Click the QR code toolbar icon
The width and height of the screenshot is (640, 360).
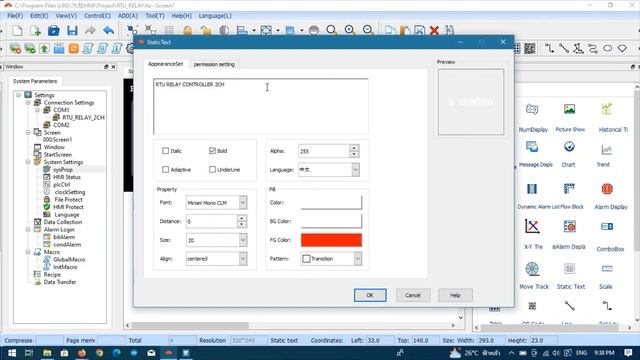(x=530, y=49)
